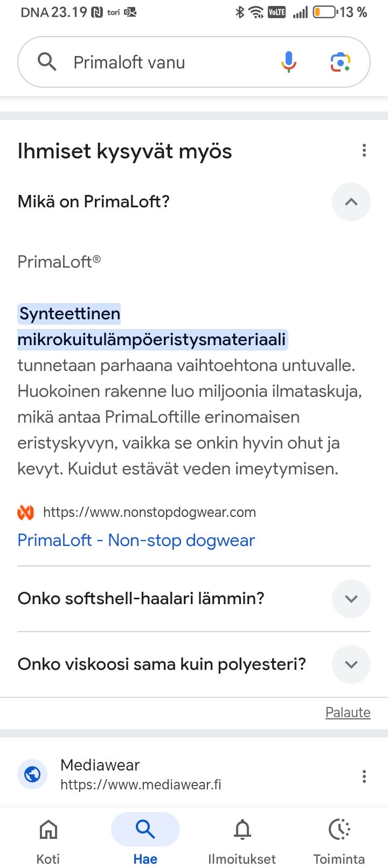This screenshot has height=868, width=388.
Task: Expand Onko softshell-haalari lämmin? question
Action: click(x=351, y=599)
